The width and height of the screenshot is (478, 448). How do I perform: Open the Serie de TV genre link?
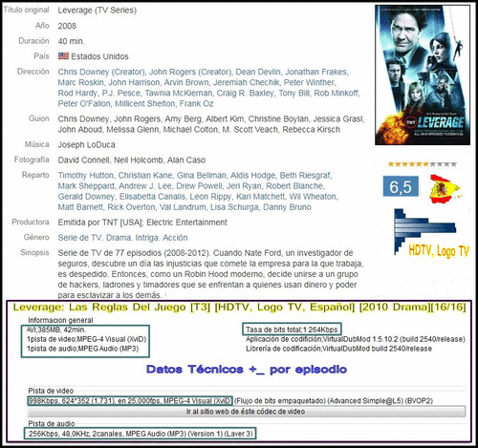click(x=80, y=238)
